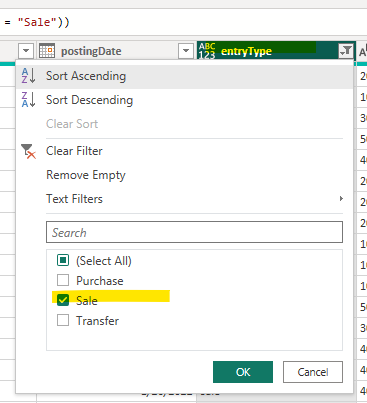Click the postingDate column header

(x=116, y=51)
